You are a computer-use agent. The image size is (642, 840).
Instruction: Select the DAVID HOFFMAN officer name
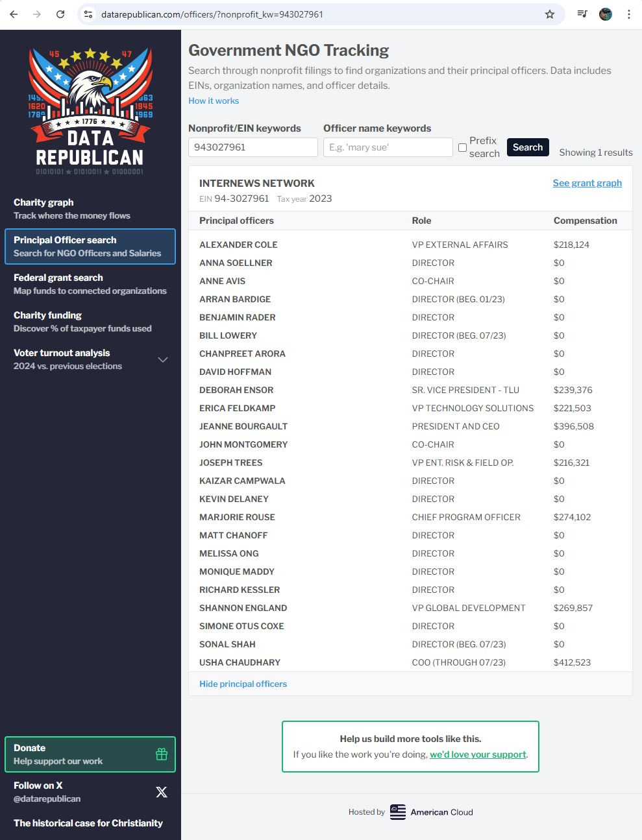tap(235, 372)
